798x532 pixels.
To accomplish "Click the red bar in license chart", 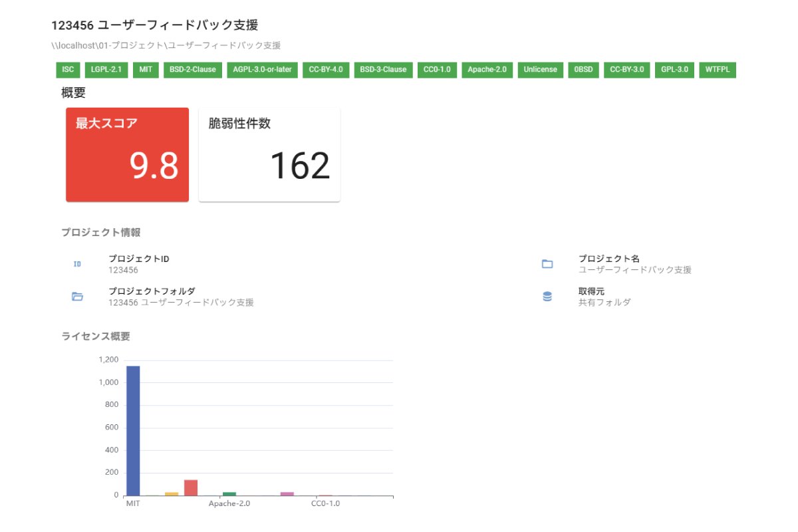I will (191, 487).
